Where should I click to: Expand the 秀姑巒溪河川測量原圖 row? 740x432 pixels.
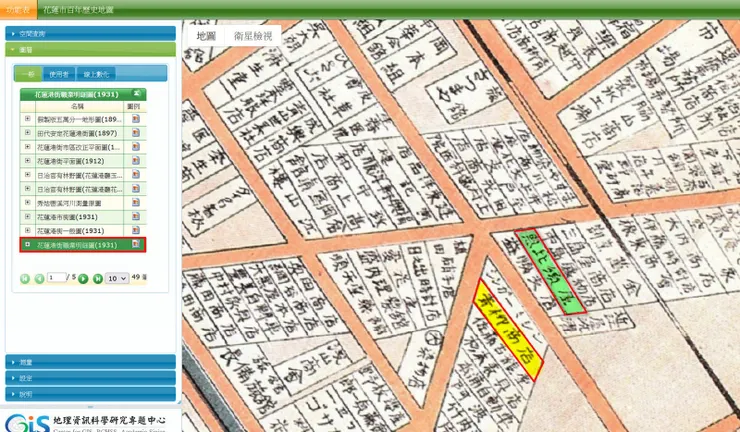click(27, 202)
